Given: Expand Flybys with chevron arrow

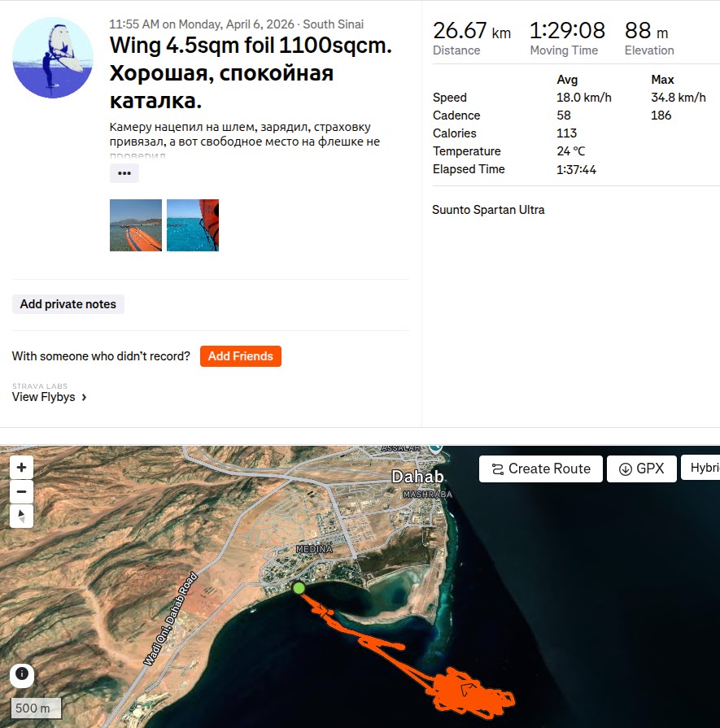Looking at the screenshot, I should tap(84, 398).
